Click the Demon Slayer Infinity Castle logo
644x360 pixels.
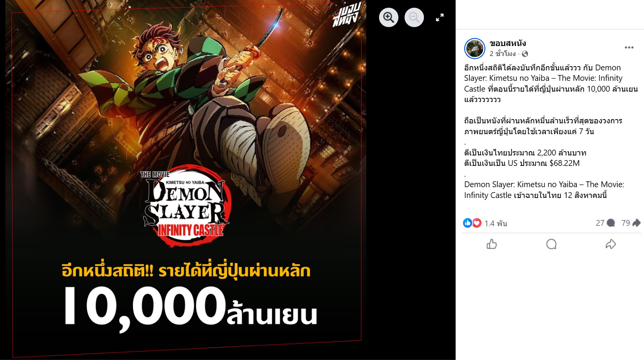point(187,205)
